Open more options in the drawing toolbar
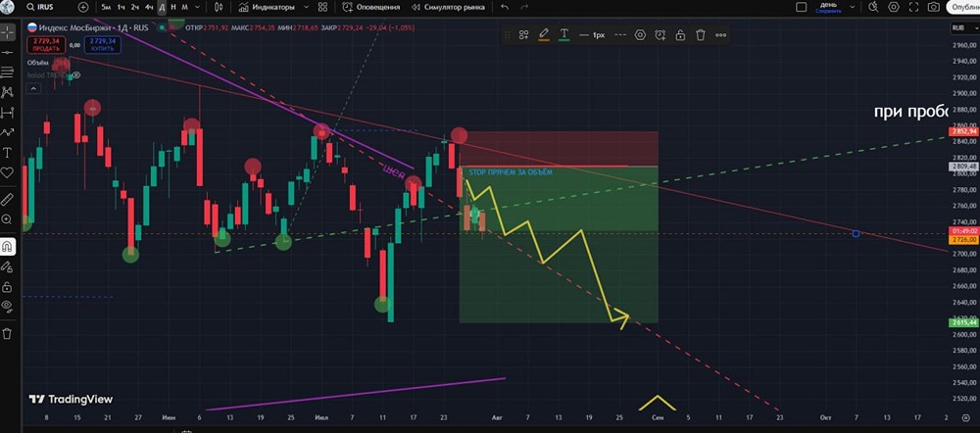 pos(720,35)
